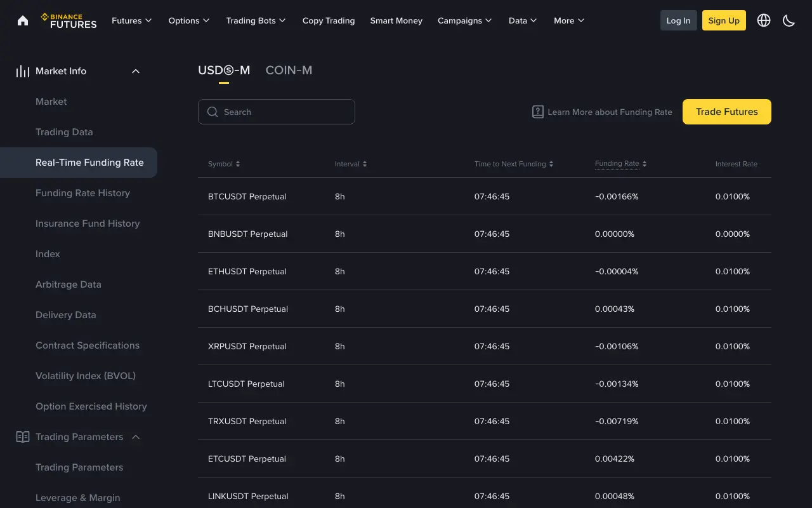Click the search magnifier icon
The image size is (812, 508).
213,112
